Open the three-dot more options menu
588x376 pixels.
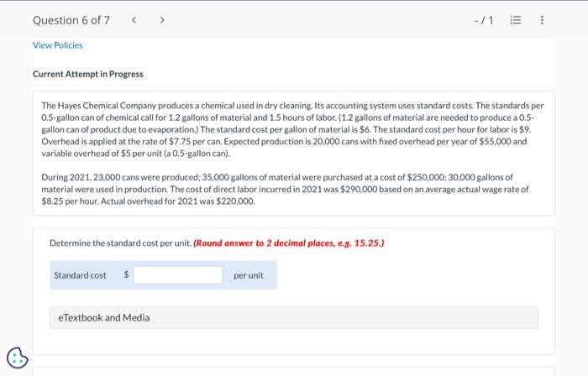[x=542, y=20]
